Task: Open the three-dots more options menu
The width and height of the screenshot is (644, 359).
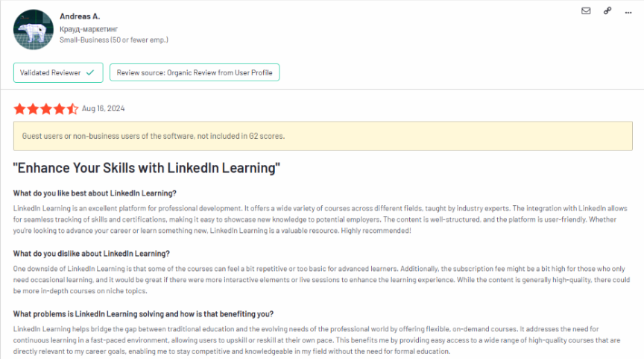Action: point(628,13)
